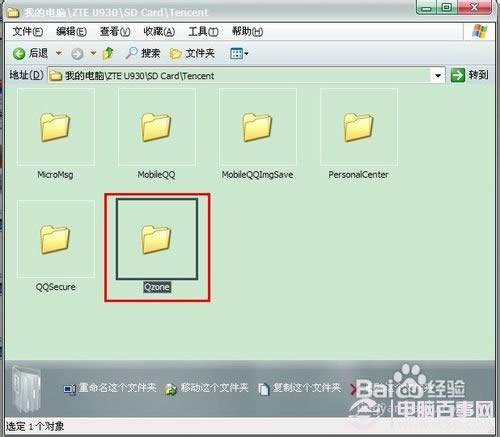Open the view mode dropdown icon
500x437 pixels.
point(239,53)
